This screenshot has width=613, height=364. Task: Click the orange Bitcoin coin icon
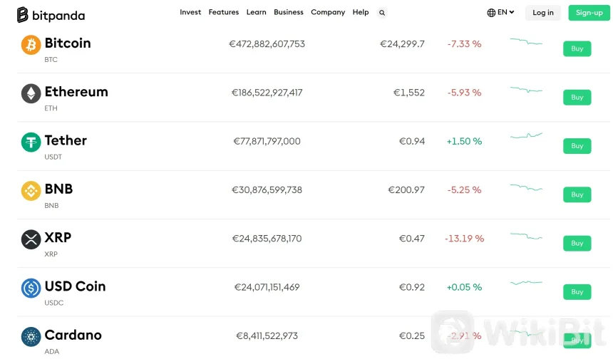tap(31, 45)
